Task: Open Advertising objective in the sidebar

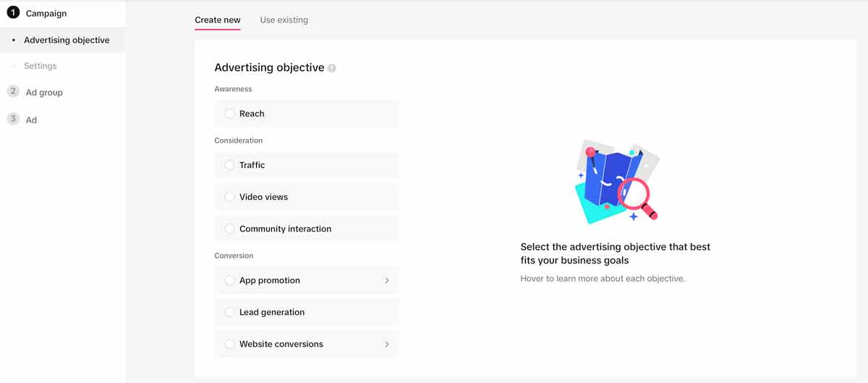Action: point(67,41)
